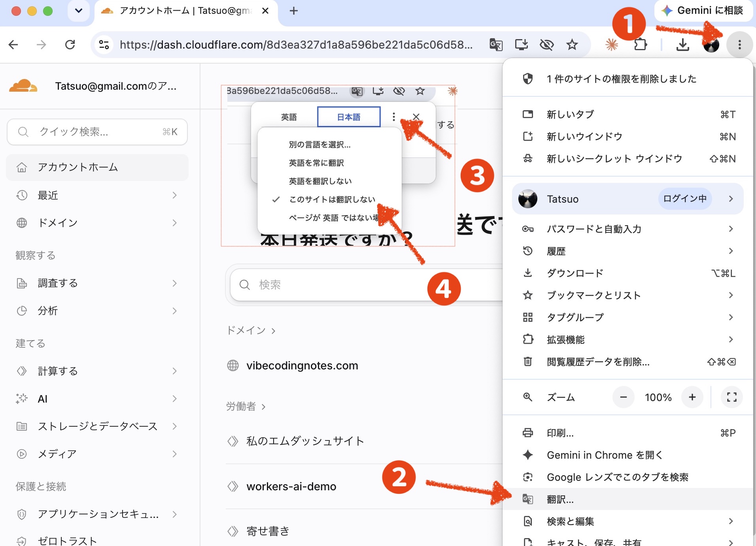The height and width of the screenshot is (546, 756).
Task: Open Gemini に相談 button
Action: click(704, 11)
